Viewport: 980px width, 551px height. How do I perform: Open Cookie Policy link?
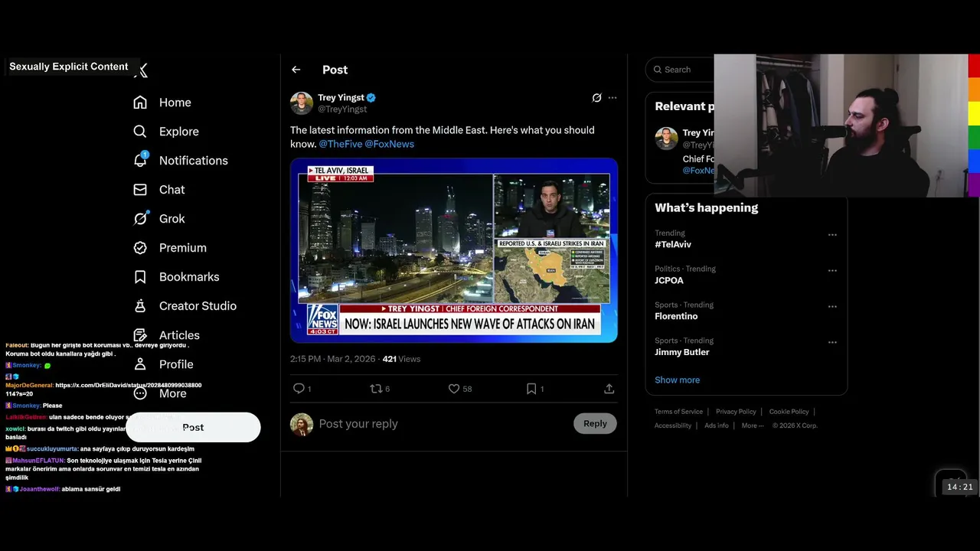[x=789, y=412]
